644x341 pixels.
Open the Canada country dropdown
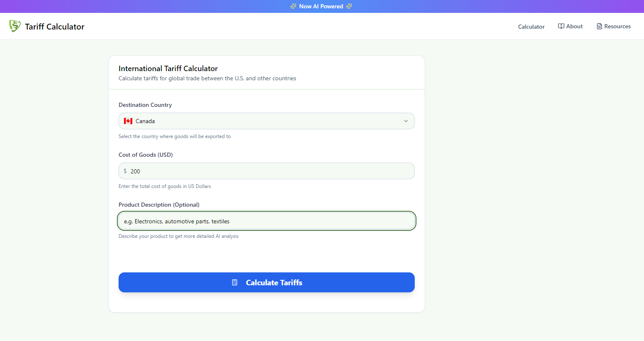tap(267, 121)
